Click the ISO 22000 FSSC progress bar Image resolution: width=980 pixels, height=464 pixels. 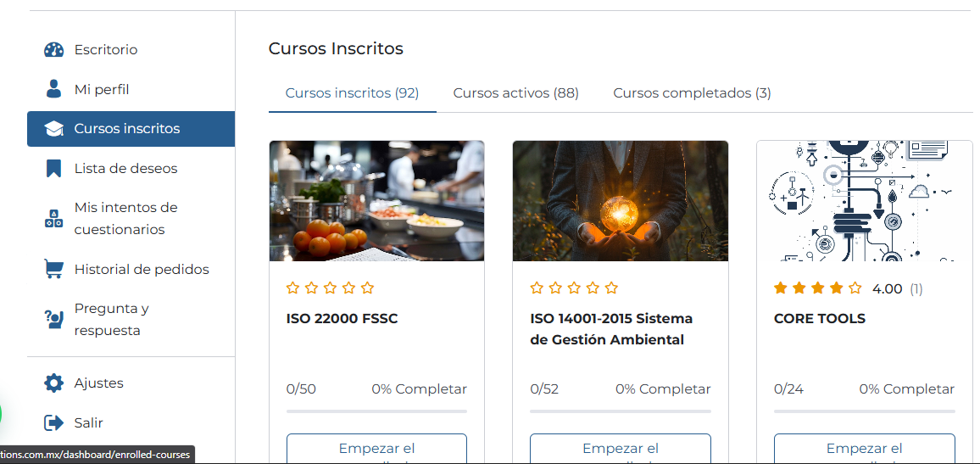tap(376, 411)
